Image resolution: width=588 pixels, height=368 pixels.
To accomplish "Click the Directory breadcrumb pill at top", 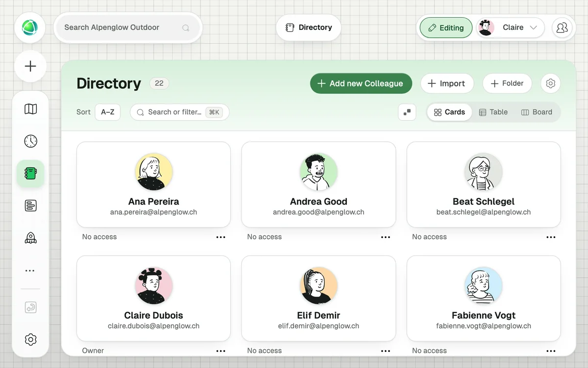I will [309, 27].
